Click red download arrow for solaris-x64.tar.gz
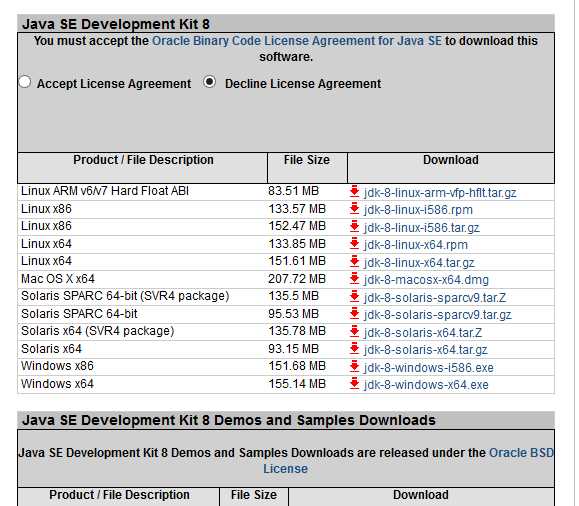579x506 pixels. (x=354, y=348)
